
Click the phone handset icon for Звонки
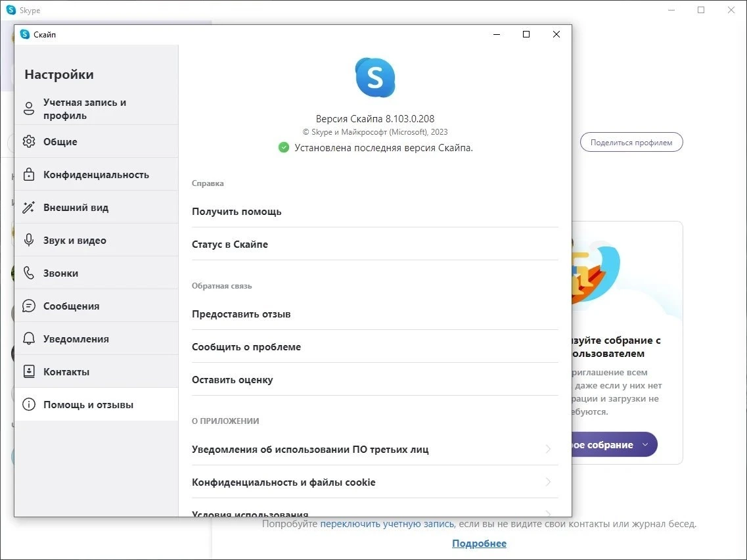tap(29, 273)
